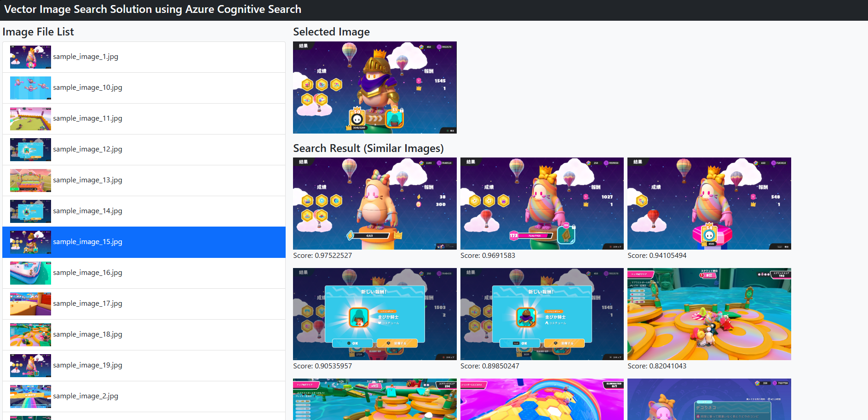The image size is (868, 420).
Task: Click thumbnail beside sample_image_15.jpg
Action: (30, 242)
